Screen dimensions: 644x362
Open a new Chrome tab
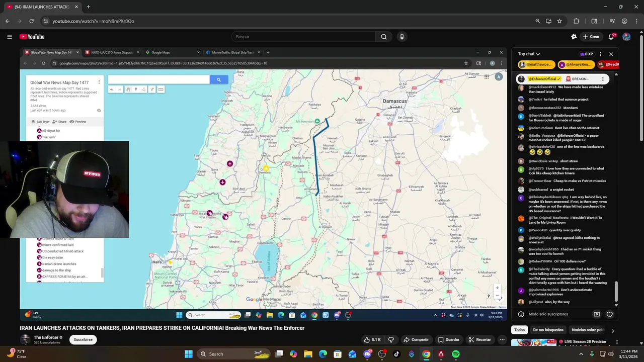[89, 7]
